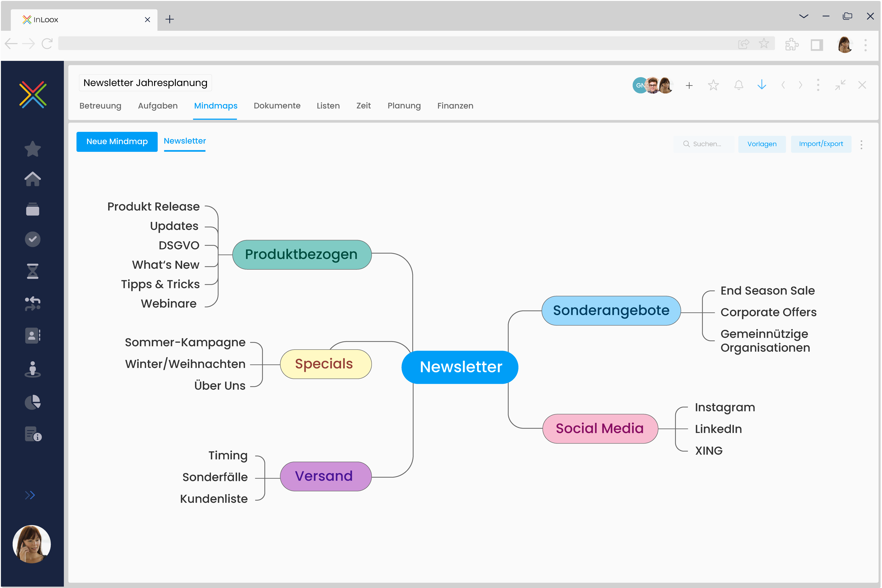This screenshot has width=882, height=588.
Task: Click the notification bell icon
Action: (738, 85)
